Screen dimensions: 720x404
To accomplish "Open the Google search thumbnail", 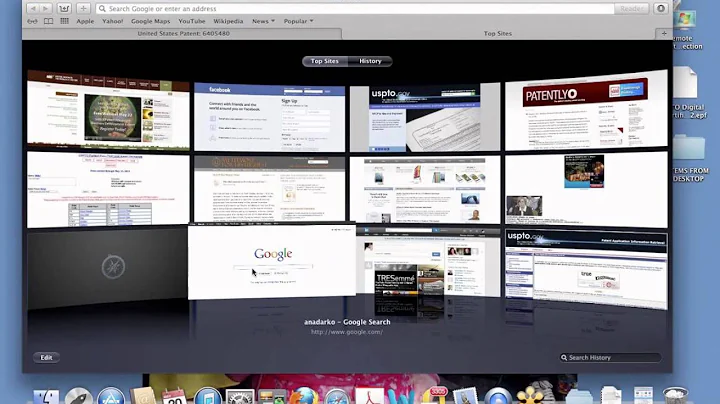I will [x=272, y=262].
